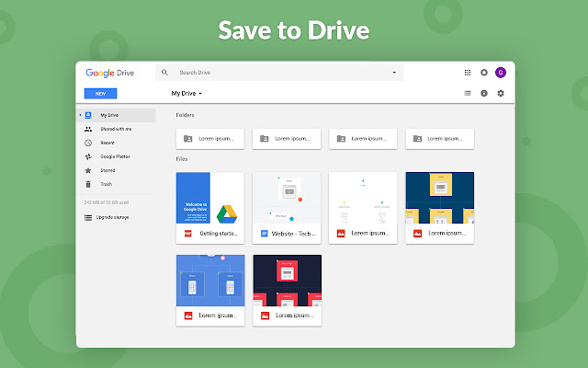Click the Upgrade storage link

point(112,217)
